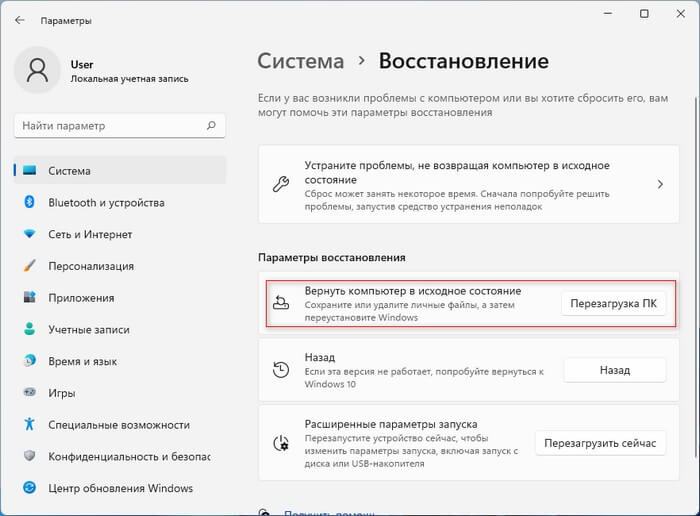700x516 pixels.
Task: Click the back arrow in title bar
Action: pyautogui.click(x=19, y=20)
